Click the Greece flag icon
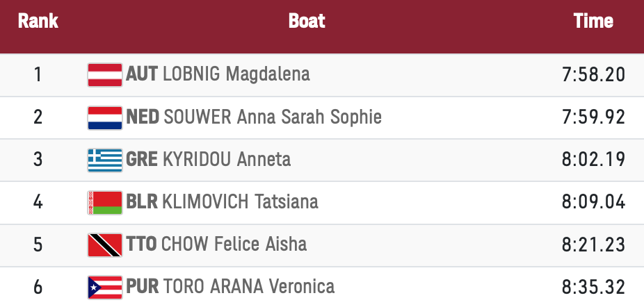This screenshot has height=307, width=644. point(105,160)
